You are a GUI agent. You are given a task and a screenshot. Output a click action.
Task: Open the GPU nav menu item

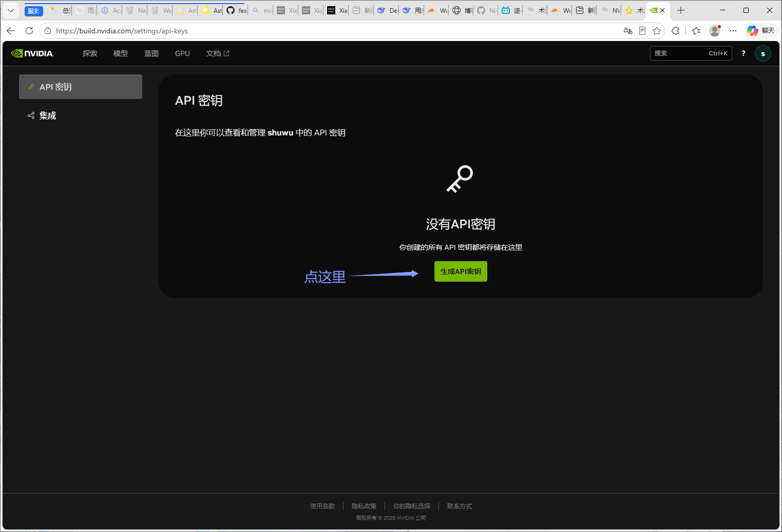[x=182, y=53]
